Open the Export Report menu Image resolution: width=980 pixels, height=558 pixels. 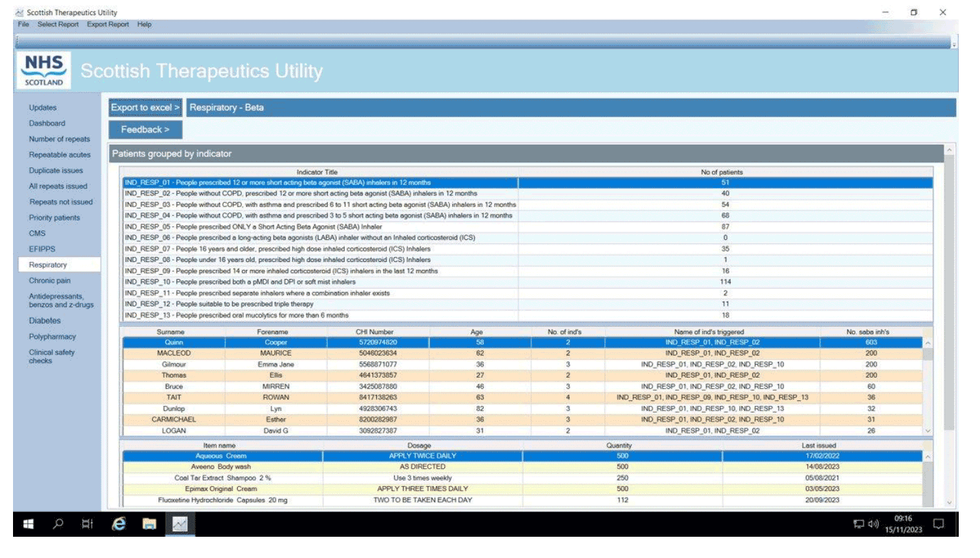point(108,25)
